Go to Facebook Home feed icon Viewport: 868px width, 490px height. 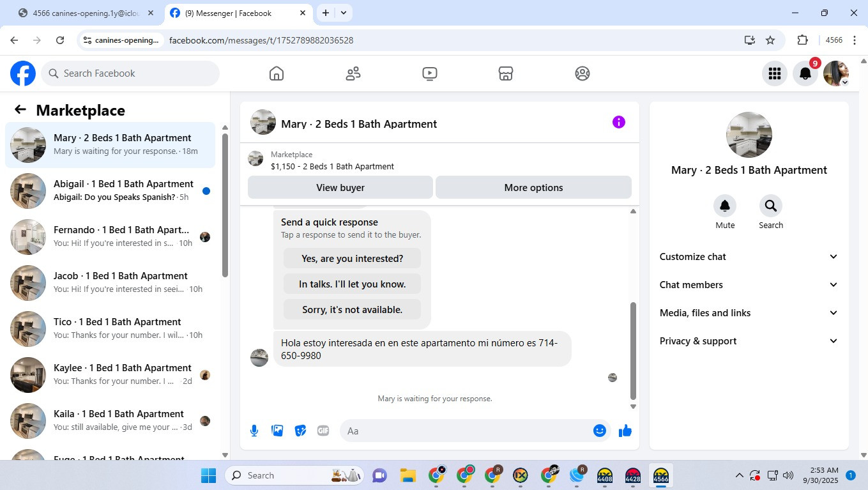(277, 73)
